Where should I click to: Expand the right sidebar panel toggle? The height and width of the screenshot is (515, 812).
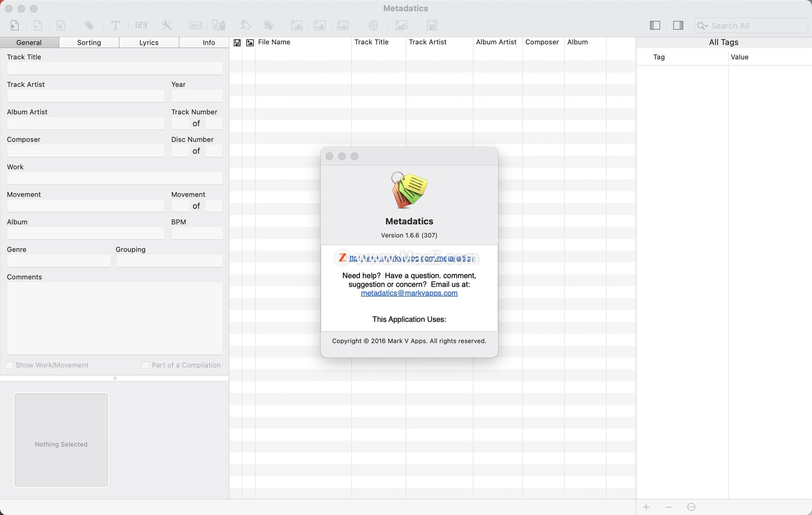pyautogui.click(x=678, y=25)
